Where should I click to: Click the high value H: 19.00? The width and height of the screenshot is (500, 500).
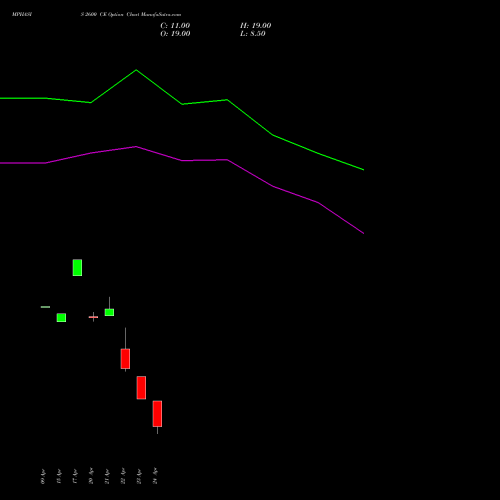tap(255, 26)
